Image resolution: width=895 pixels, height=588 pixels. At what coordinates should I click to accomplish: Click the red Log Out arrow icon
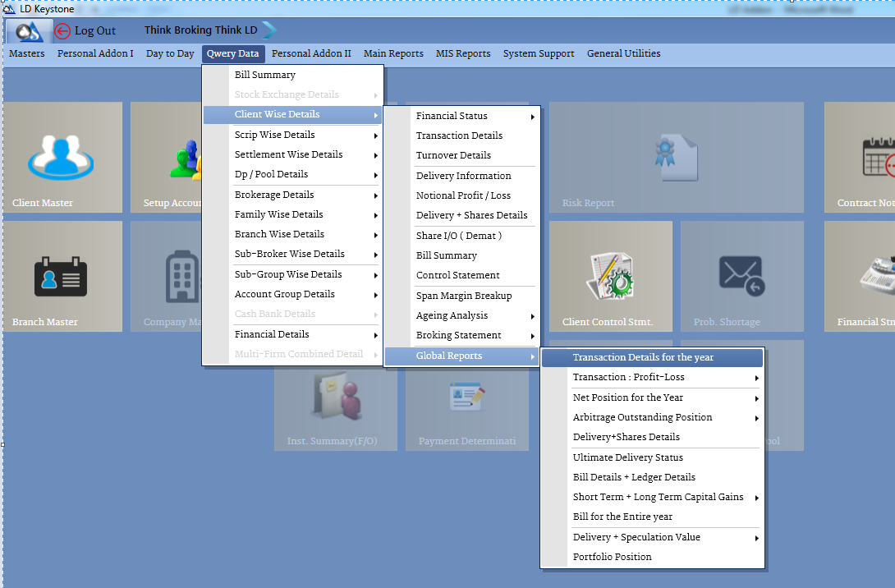pyautogui.click(x=62, y=31)
